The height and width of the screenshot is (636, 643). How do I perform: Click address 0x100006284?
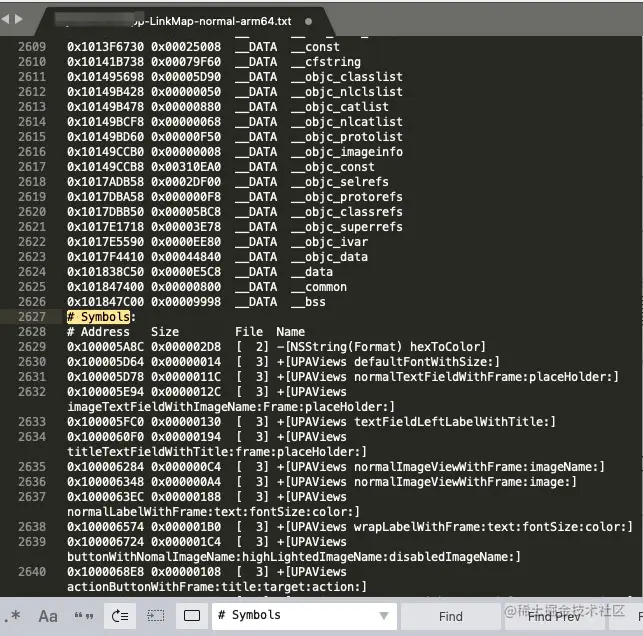point(105,467)
